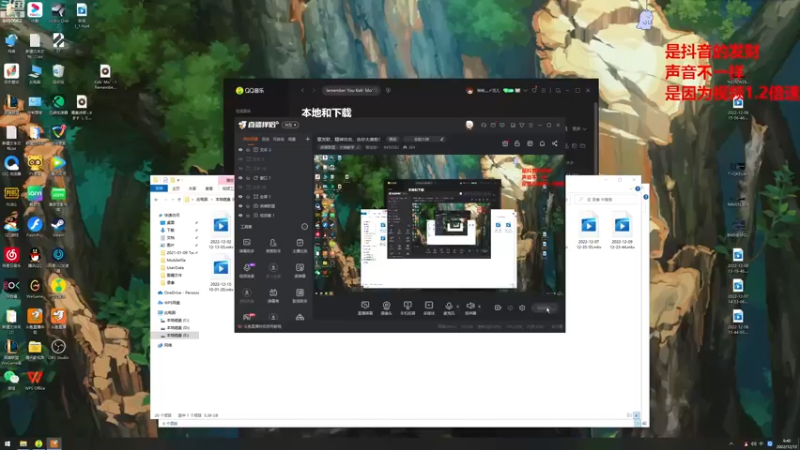Click the speaker icon in streaming toolbar
The height and width of the screenshot is (450, 800).
point(470,308)
